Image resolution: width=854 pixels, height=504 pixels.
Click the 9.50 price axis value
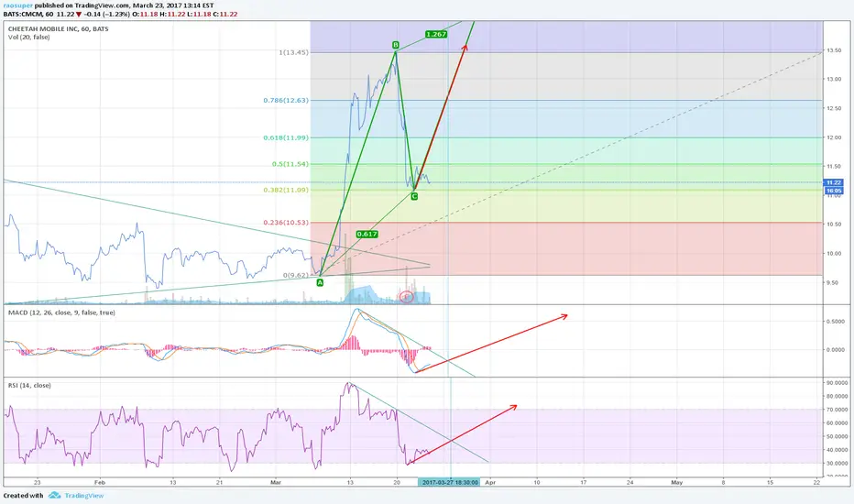tap(832, 283)
